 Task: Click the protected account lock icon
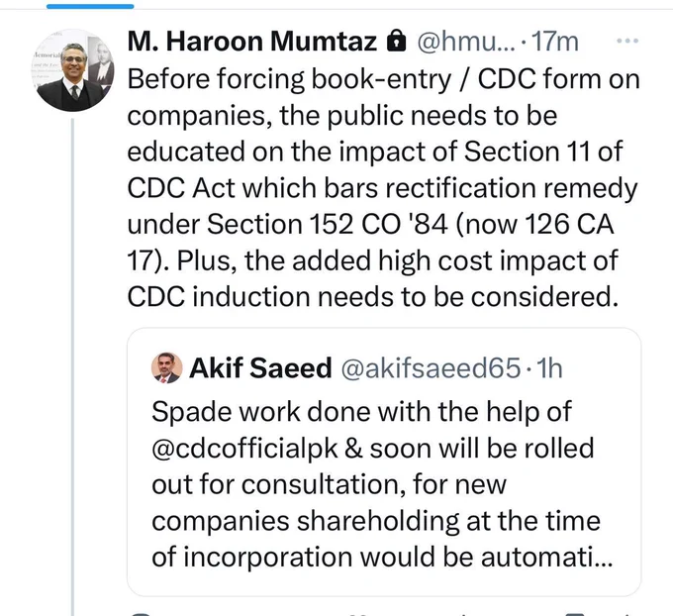pos(396,42)
